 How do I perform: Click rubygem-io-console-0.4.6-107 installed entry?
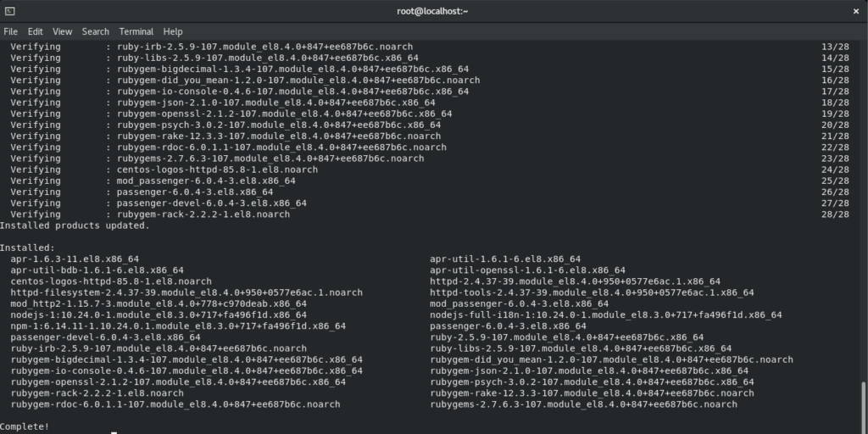coord(186,370)
